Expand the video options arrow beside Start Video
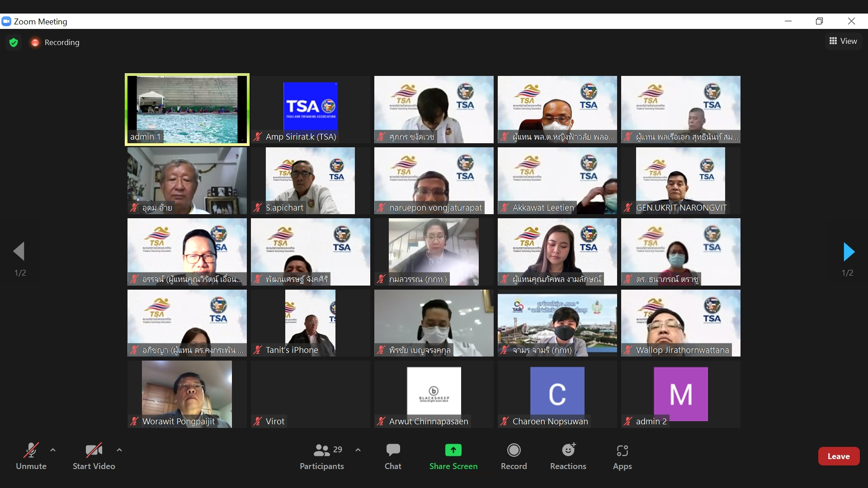The width and height of the screenshot is (868, 488). (x=119, y=450)
